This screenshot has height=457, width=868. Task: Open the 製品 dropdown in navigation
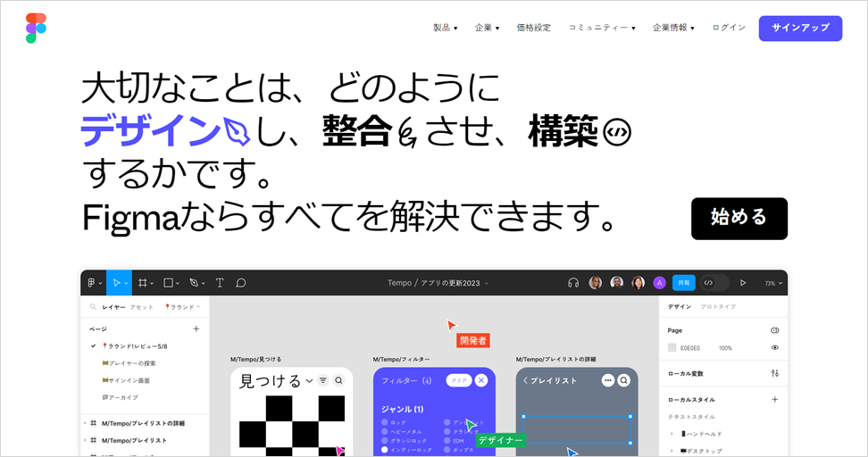click(x=445, y=28)
